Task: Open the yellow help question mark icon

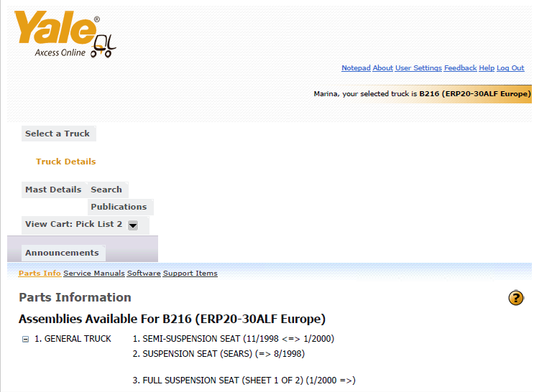Action: click(x=516, y=298)
